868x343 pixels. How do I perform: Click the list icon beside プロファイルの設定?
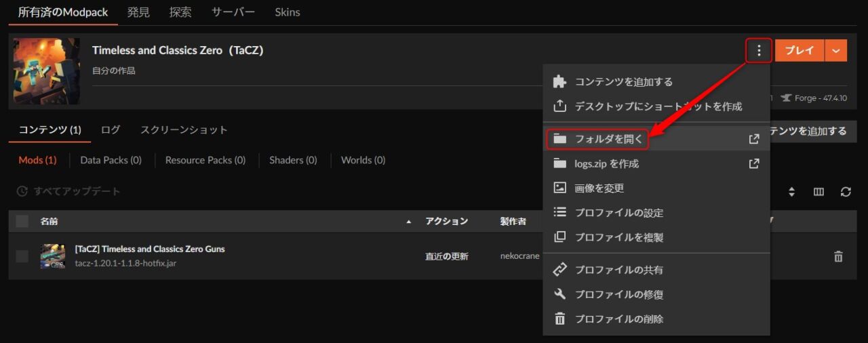tap(559, 212)
